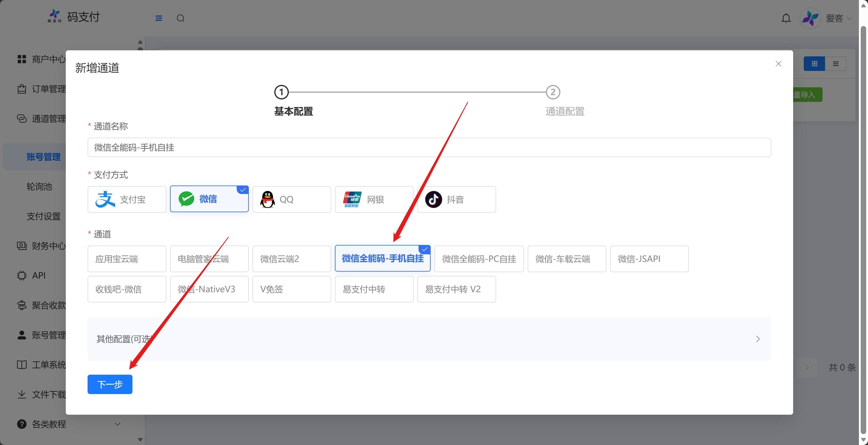Click the green 批量导入 button
The height and width of the screenshot is (445, 868).
807,95
